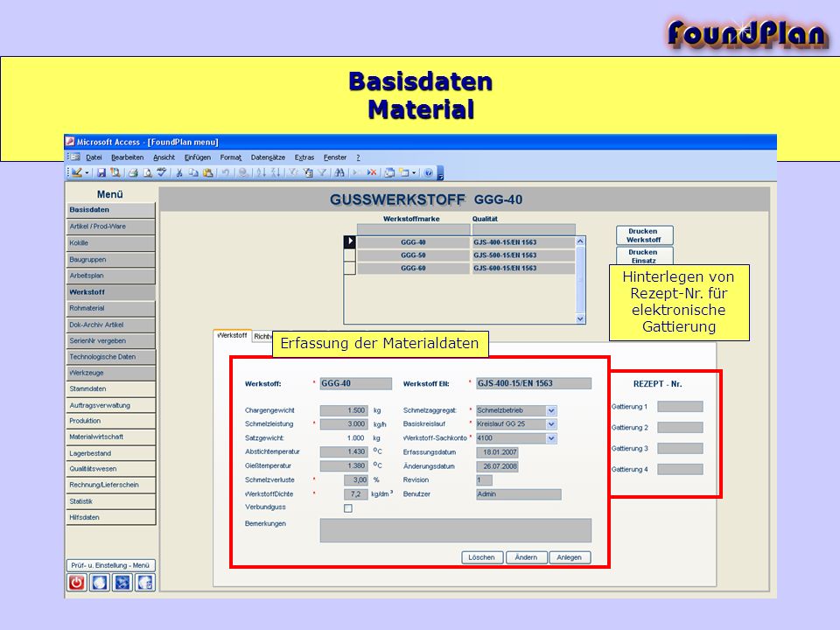Click the Drucken Einsatz button
This screenshot has height=630, width=840.
[x=643, y=256]
